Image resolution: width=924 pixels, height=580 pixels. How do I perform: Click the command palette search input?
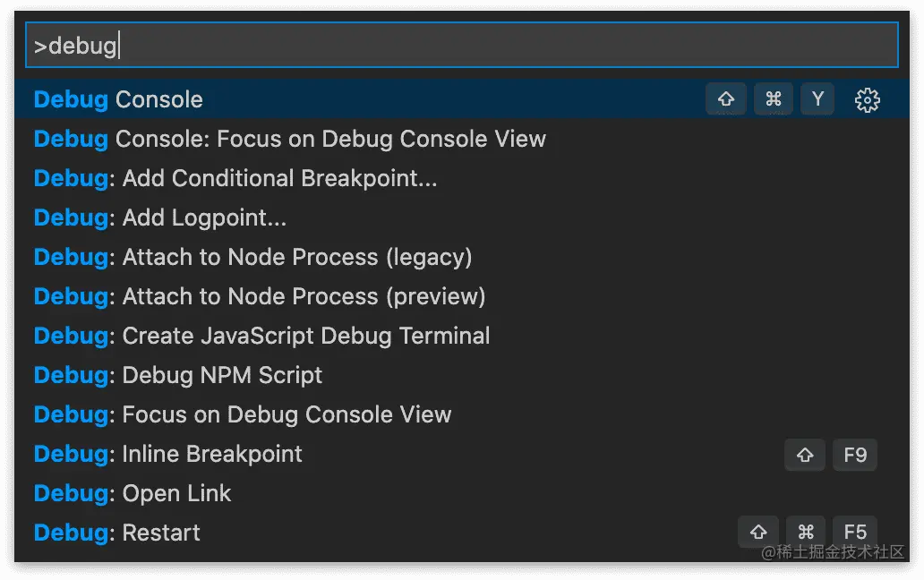point(461,46)
